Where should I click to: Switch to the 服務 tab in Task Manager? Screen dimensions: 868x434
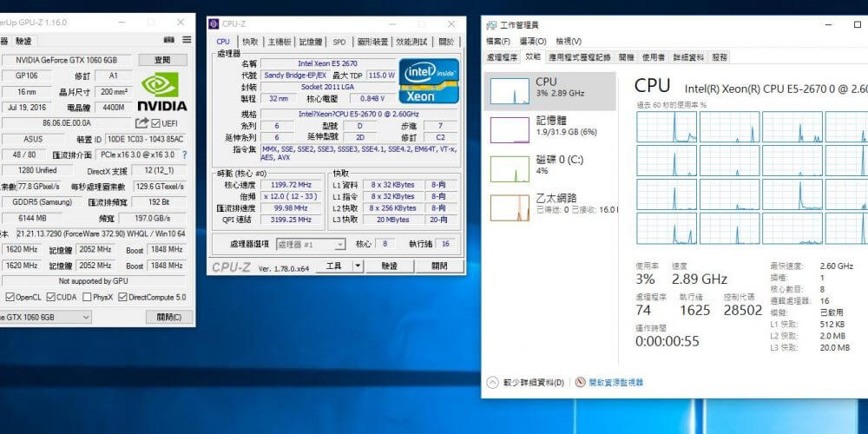point(719,57)
